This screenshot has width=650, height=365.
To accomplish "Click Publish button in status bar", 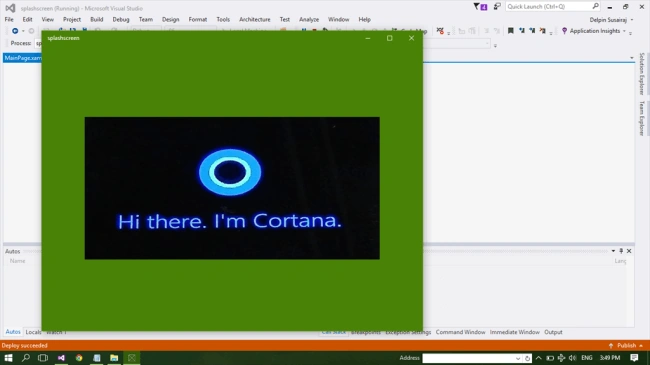I will click(x=626, y=346).
